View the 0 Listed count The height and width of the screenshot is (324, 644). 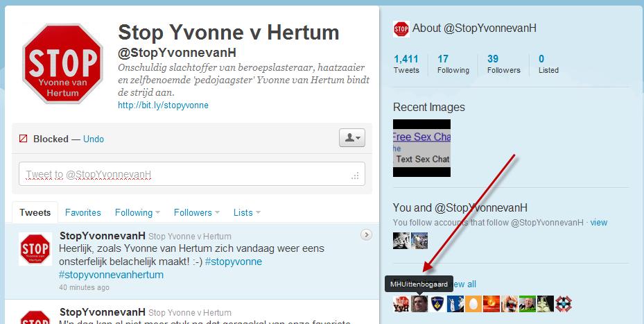pos(548,64)
